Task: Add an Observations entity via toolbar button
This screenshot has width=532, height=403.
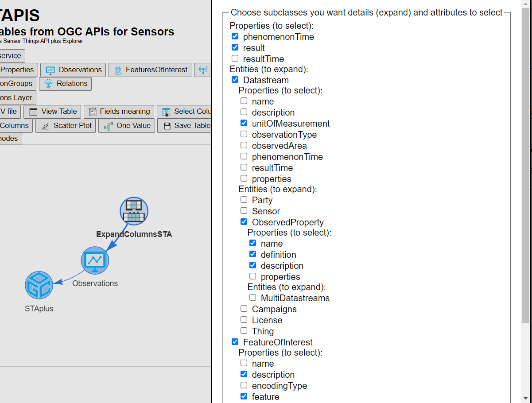Action: (x=73, y=70)
